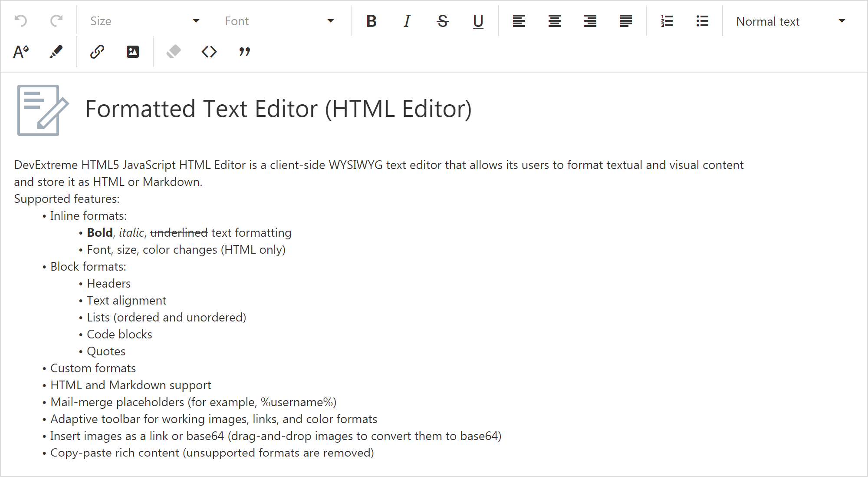Click the paragraph starting 'DevExtreme HTML5 JavaScript'
The width and height of the screenshot is (868, 477).
tap(379, 173)
